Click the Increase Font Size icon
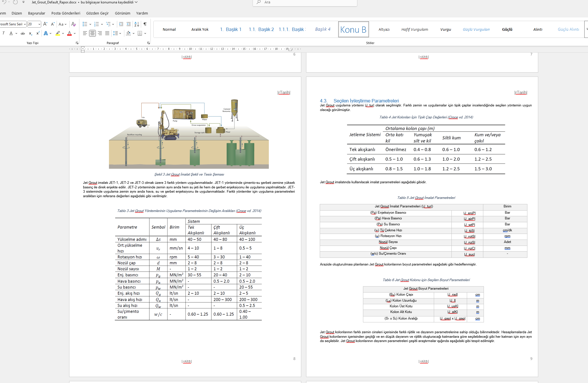 45,24
